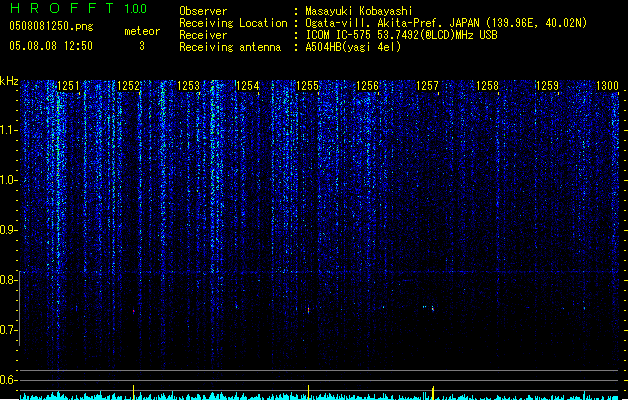The width and height of the screenshot is (629, 400).
Task: Click the Observer label
Action: [203, 11]
